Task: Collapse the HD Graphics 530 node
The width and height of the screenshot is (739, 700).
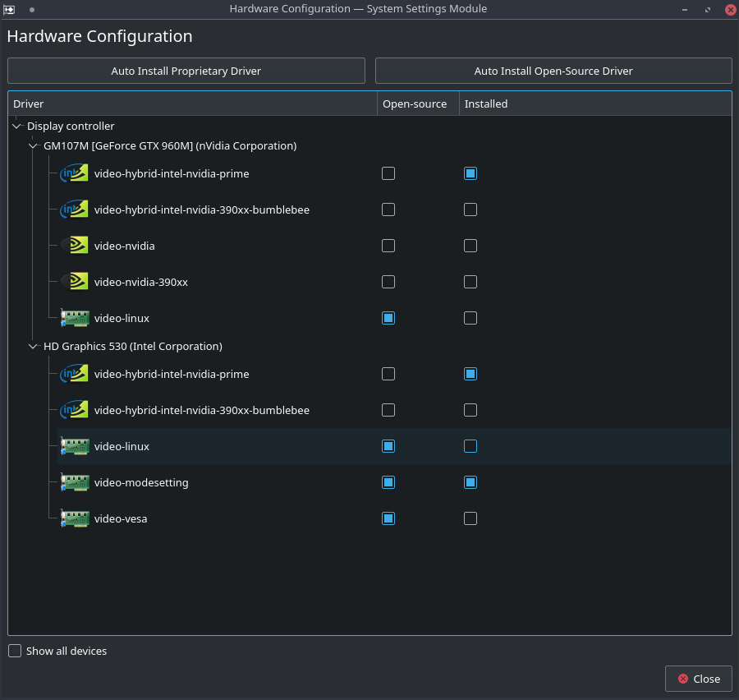Action: pyautogui.click(x=33, y=347)
